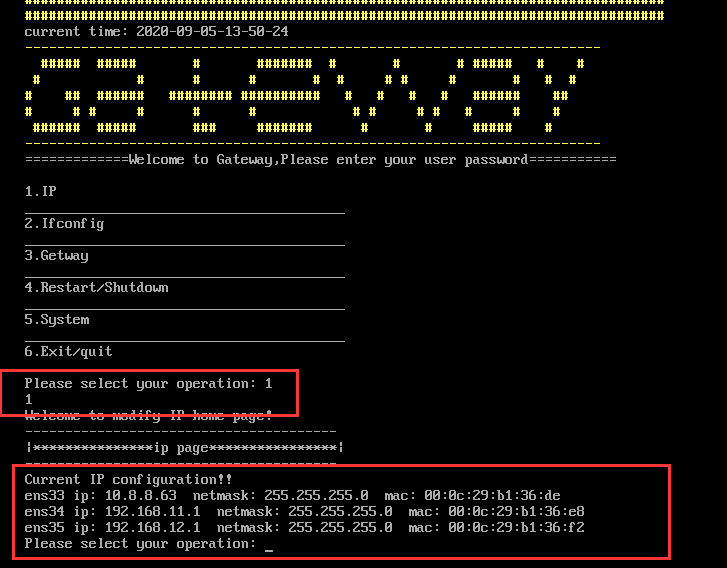The height and width of the screenshot is (568, 727).
Task: Click the blinking cursor at the last prompt
Action: [x=269, y=544]
